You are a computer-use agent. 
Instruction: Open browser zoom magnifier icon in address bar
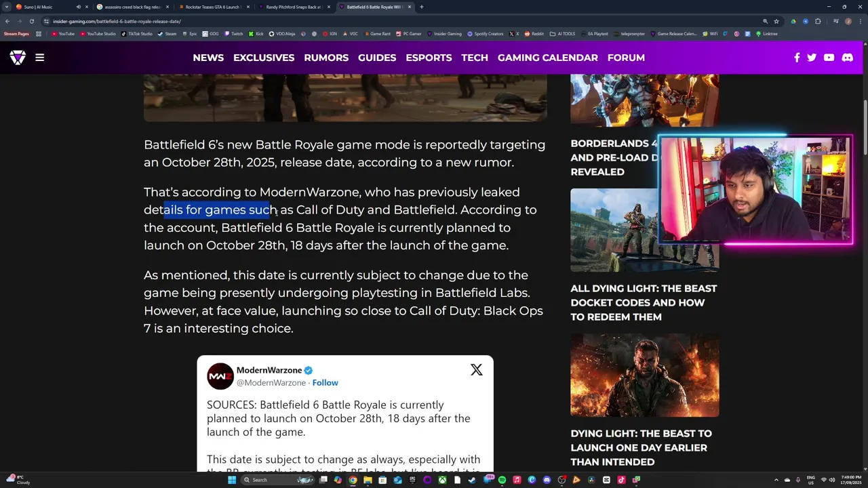click(765, 21)
